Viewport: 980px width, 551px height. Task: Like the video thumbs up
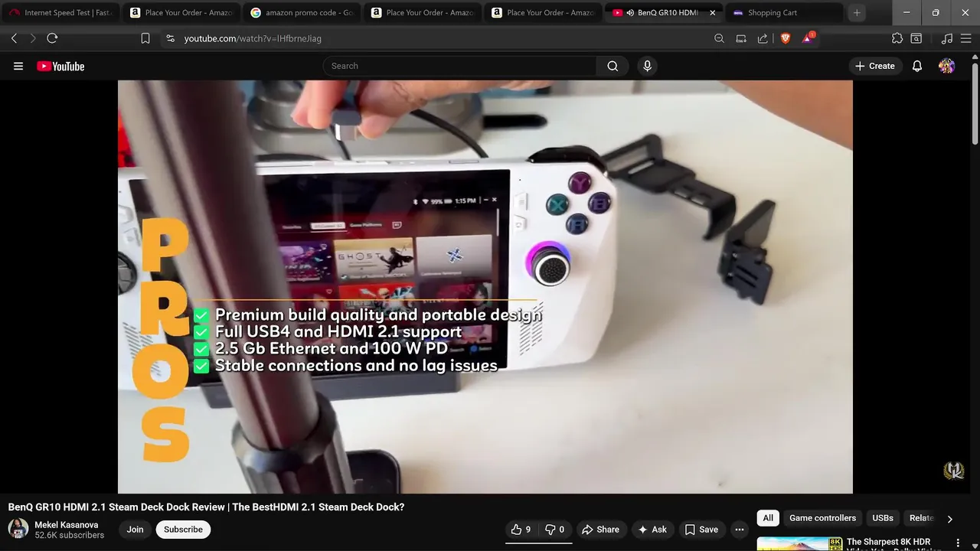pyautogui.click(x=521, y=530)
